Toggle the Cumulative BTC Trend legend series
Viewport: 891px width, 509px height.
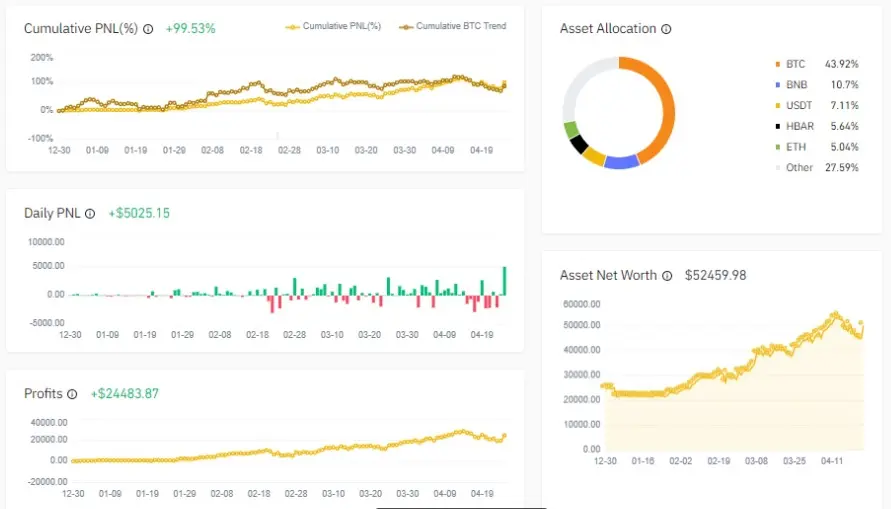(452, 26)
